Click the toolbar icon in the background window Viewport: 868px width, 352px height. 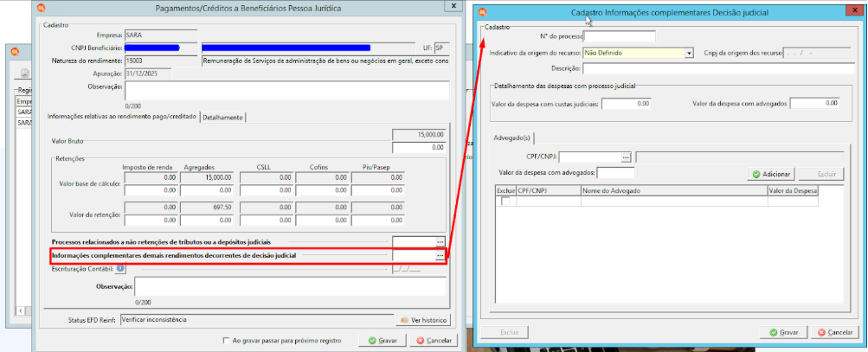coord(25,73)
